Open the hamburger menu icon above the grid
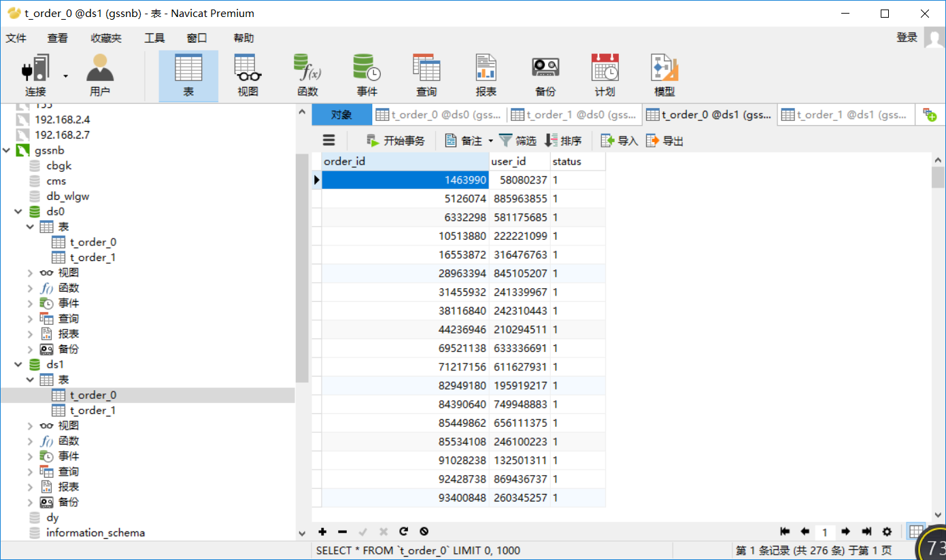The width and height of the screenshot is (946, 560). [x=329, y=140]
